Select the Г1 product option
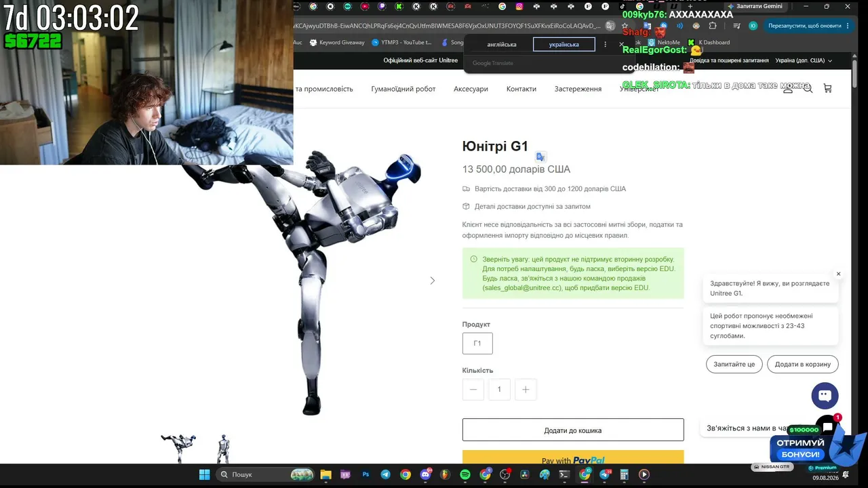This screenshot has height=488, width=868. (477, 343)
